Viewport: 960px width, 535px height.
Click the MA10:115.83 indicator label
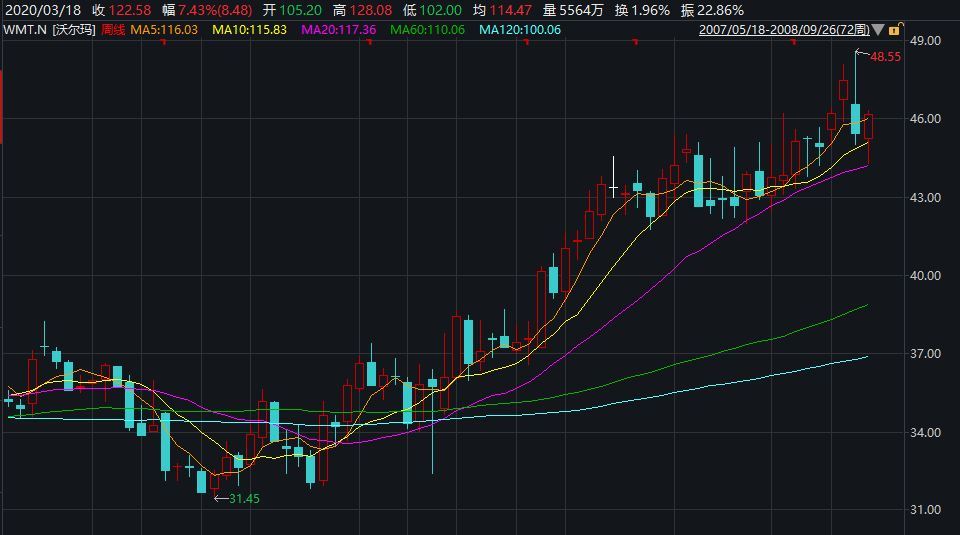click(249, 29)
